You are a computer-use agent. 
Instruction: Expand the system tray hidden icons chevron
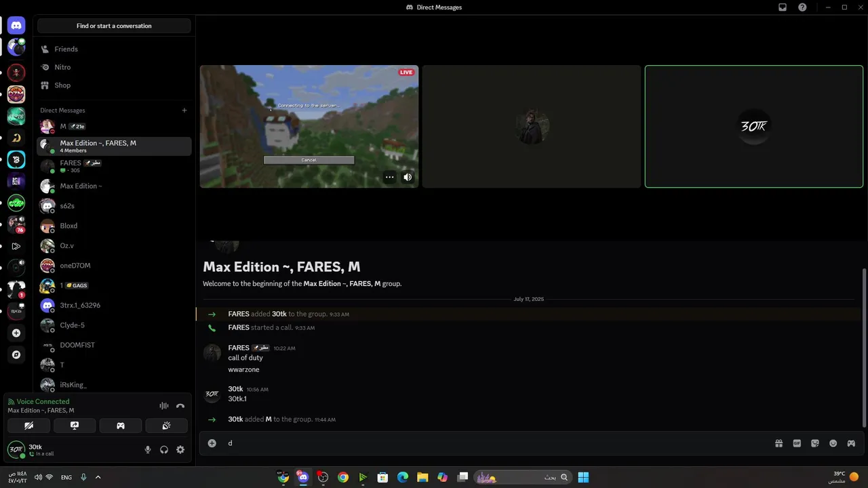(98, 477)
